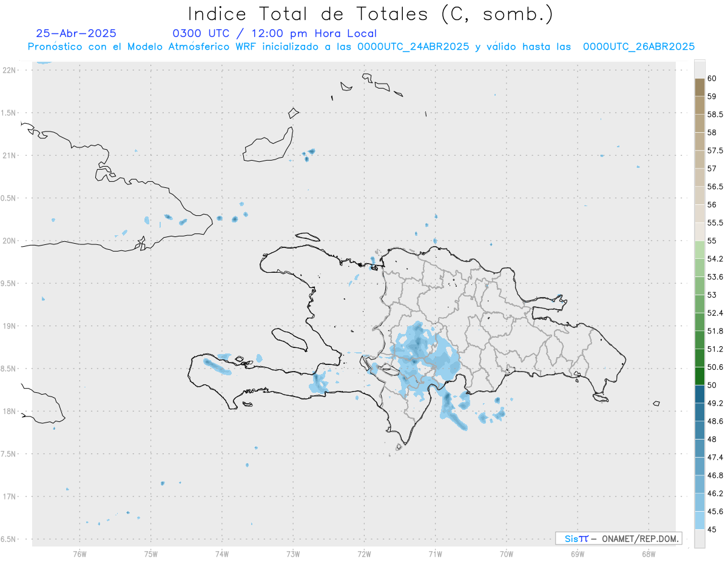Click the '21N' latitude axis label

(10, 156)
